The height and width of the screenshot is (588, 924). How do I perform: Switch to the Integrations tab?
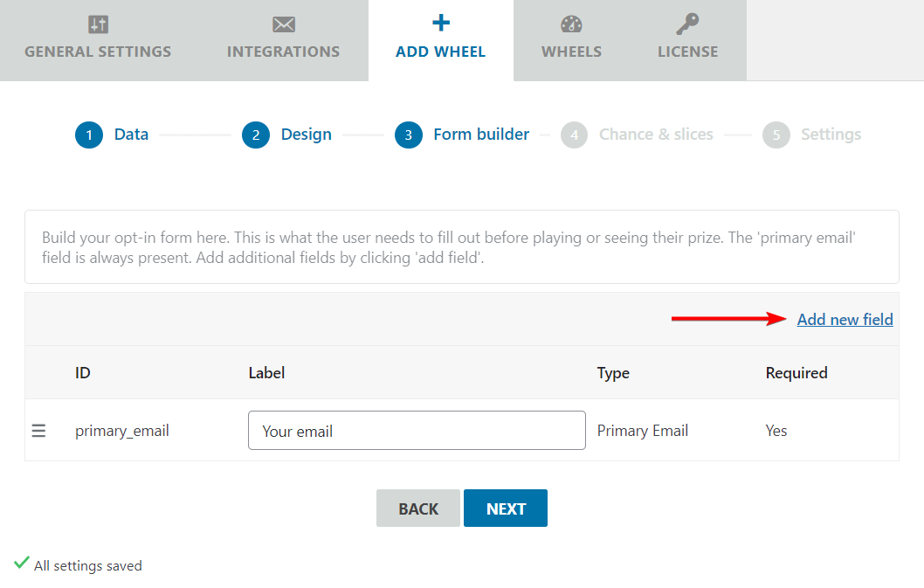[x=283, y=41]
